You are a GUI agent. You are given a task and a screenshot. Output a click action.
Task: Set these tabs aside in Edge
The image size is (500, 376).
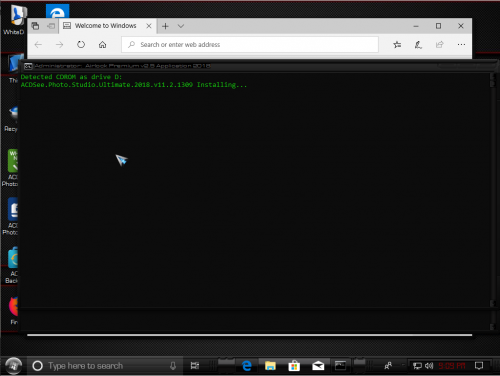[51, 26]
